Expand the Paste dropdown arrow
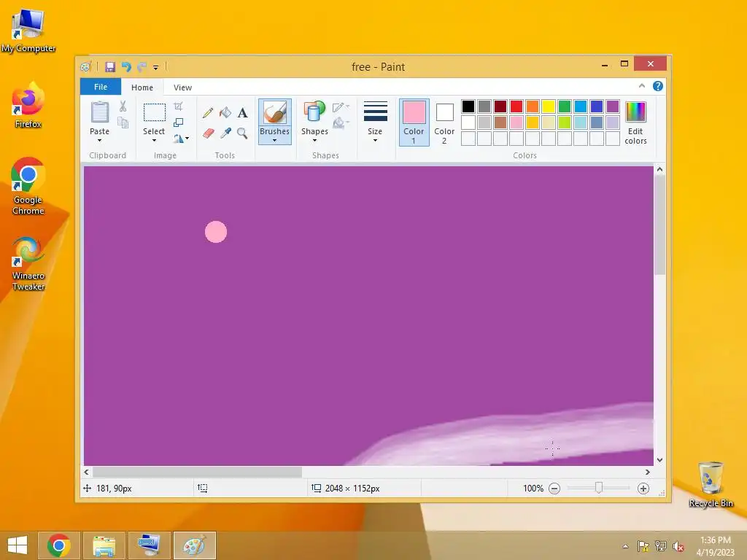This screenshot has height=560, width=747. pyautogui.click(x=99, y=141)
